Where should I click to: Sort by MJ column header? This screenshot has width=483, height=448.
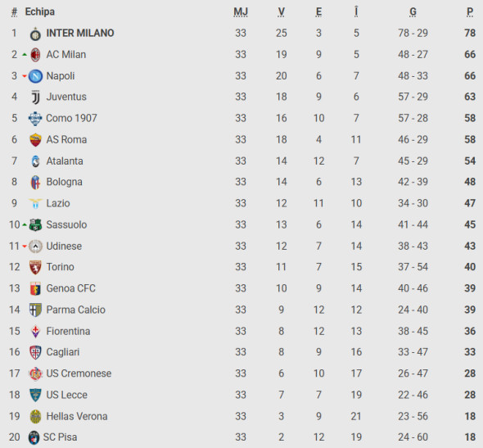(241, 11)
